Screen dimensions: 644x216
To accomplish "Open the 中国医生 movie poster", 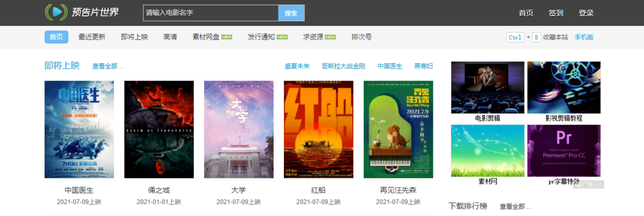I will coord(79,129).
